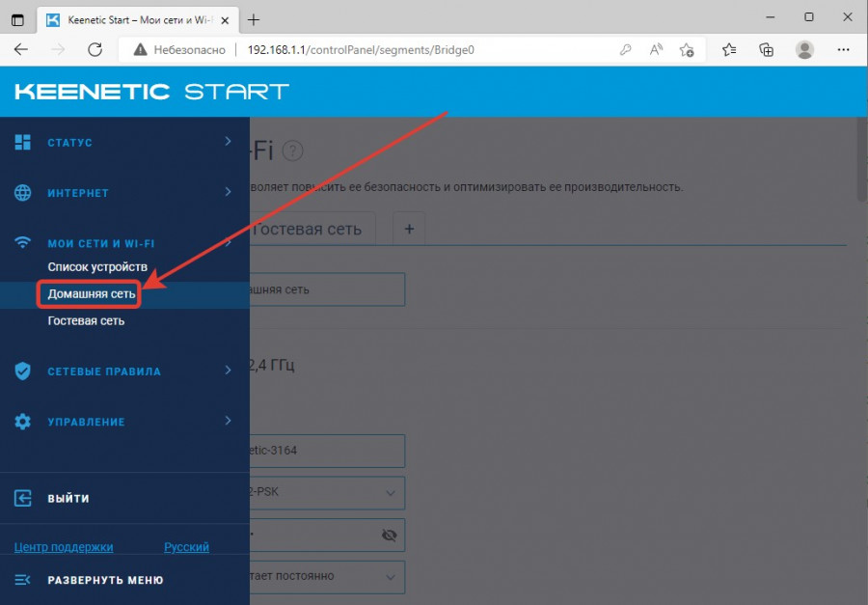Screen dimensions: 868x605
Task: Click the plus button to add segment
Action: [x=408, y=229]
